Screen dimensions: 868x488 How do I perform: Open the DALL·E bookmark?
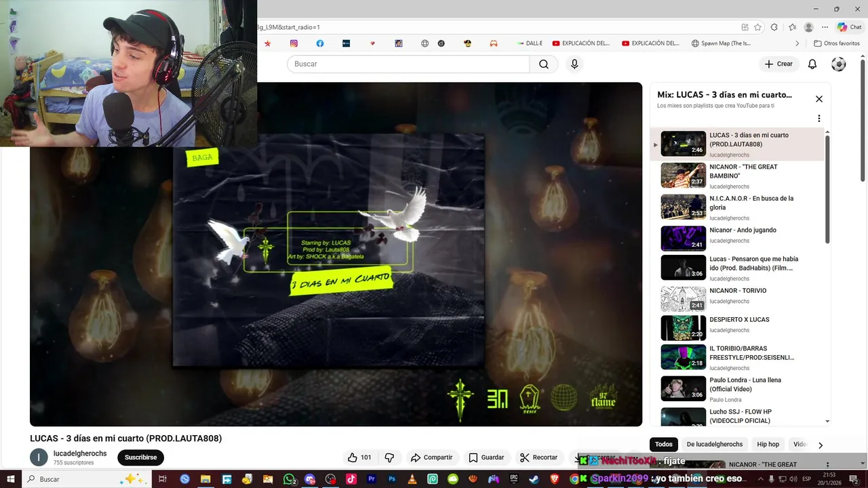530,43
